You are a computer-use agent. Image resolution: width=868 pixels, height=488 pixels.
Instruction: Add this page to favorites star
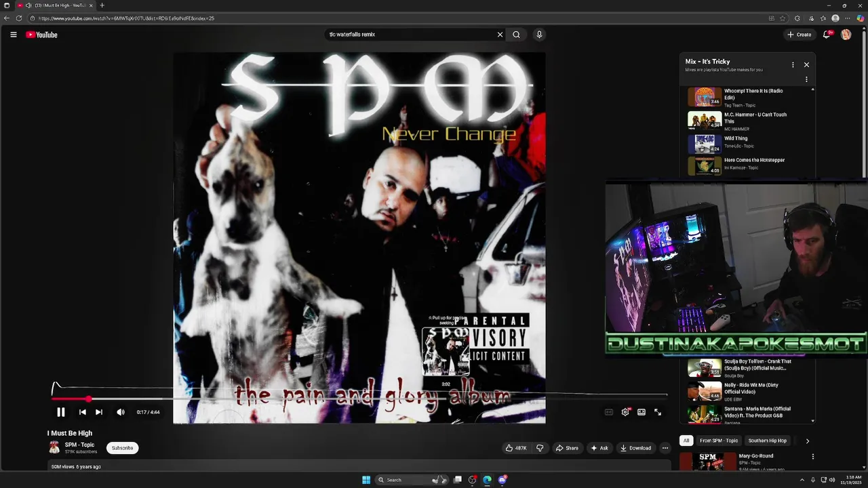pyautogui.click(x=783, y=18)
